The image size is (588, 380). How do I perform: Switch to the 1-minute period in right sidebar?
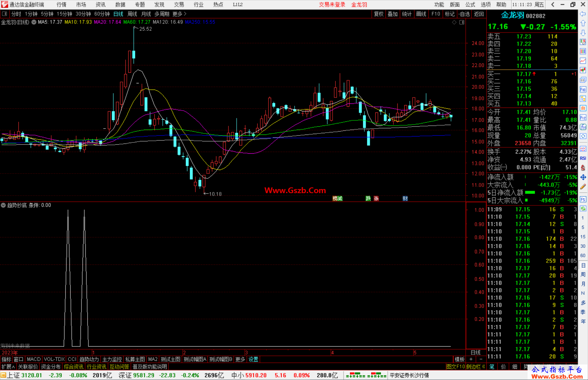point(583,218)
